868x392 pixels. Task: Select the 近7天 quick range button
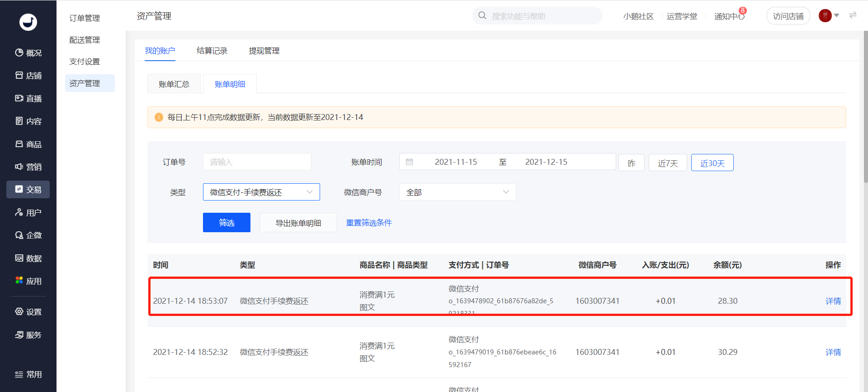coord(668,163)
